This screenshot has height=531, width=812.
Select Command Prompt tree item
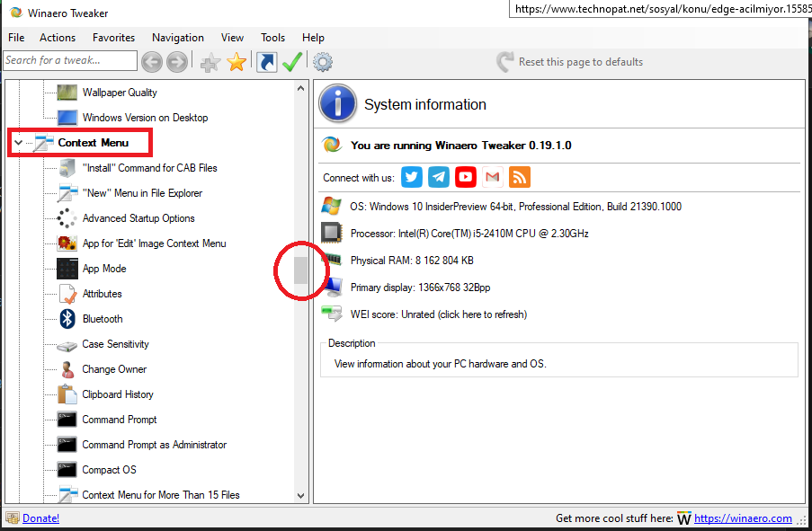point(120,420)
